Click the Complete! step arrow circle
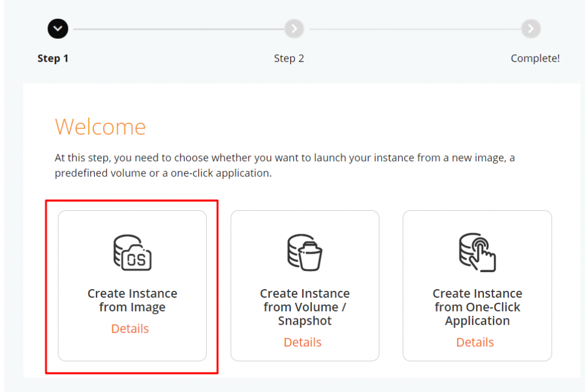Image resolution: width=585 pixels, height=392 pixels. (531, 29)
